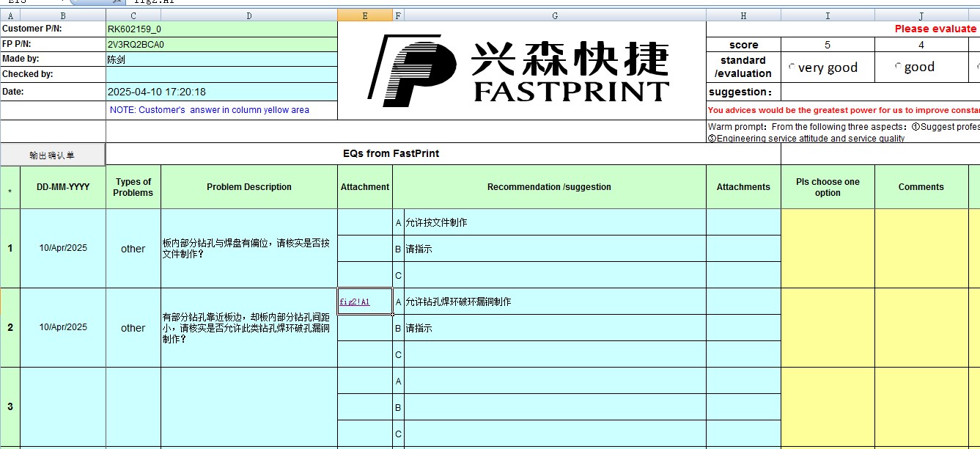Click row 1 problem type 'other'
980x449 pixels.
click(133, 249)
